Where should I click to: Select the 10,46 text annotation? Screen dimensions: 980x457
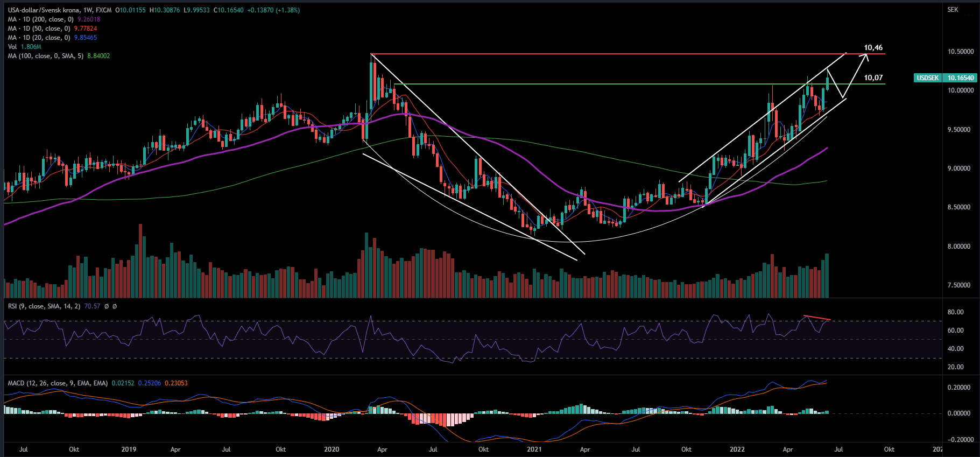click(873, 48)
